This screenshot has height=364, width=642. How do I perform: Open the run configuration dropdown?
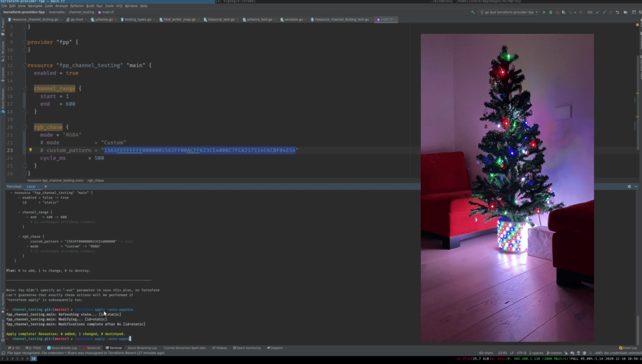(x=509, y=12)
